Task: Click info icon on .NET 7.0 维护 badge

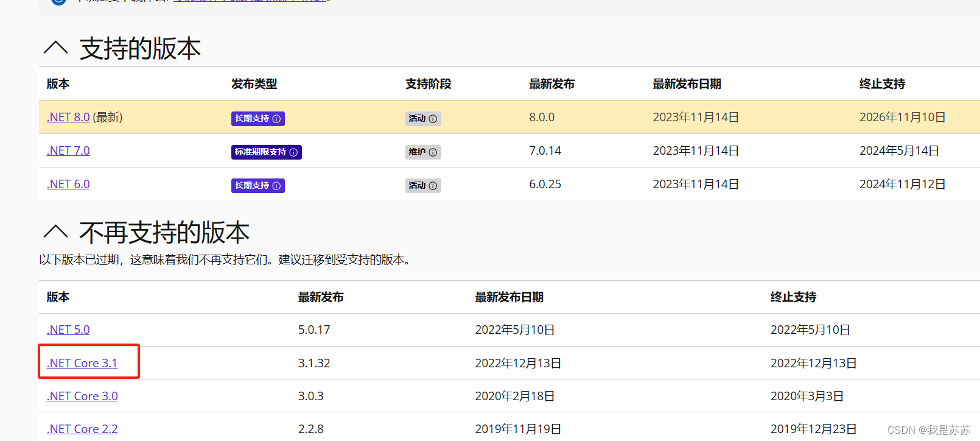Action: tap(433, 152)
